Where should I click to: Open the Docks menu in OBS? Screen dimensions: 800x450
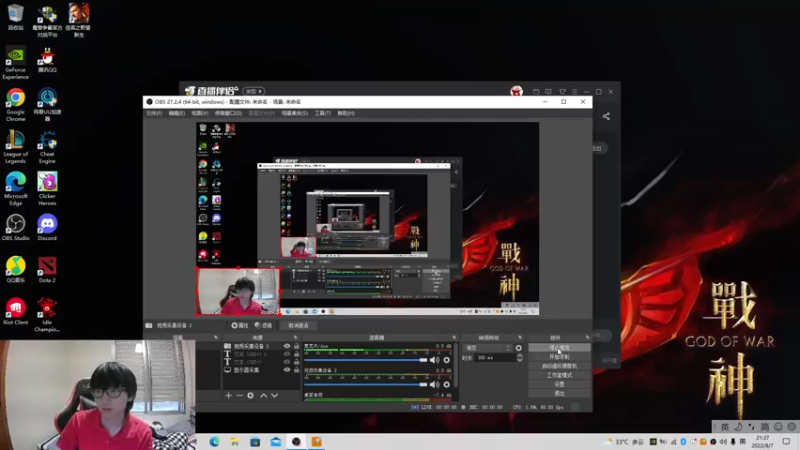[228, 113]
